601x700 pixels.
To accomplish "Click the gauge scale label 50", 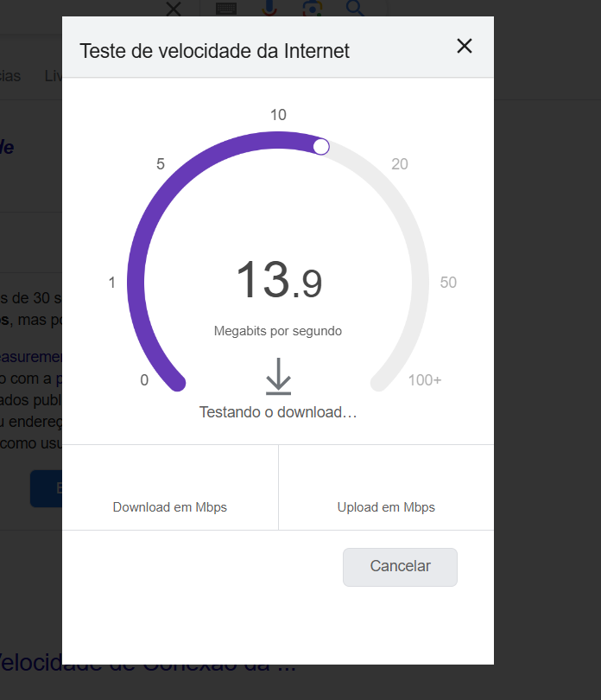I will click(x=448, y=283).
